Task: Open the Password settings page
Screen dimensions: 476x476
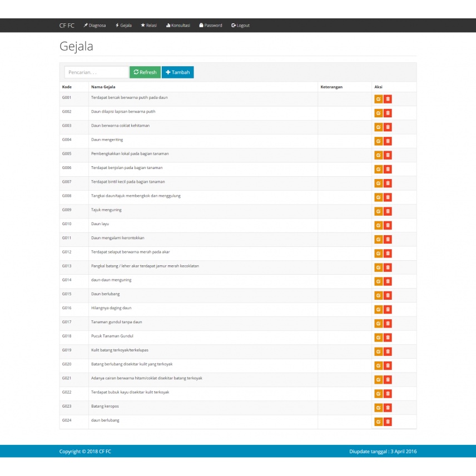Action: (x=211, y=26)
